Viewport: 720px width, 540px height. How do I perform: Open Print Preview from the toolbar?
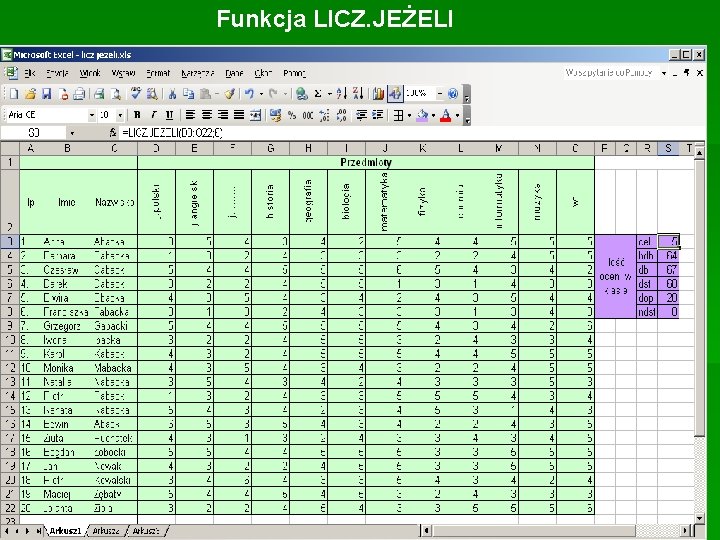click(115, 94)
